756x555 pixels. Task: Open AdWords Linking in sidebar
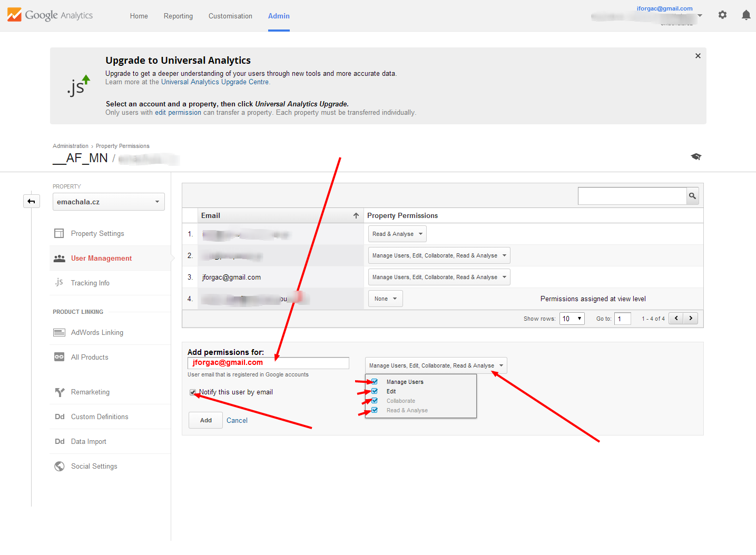coord(97,332)
